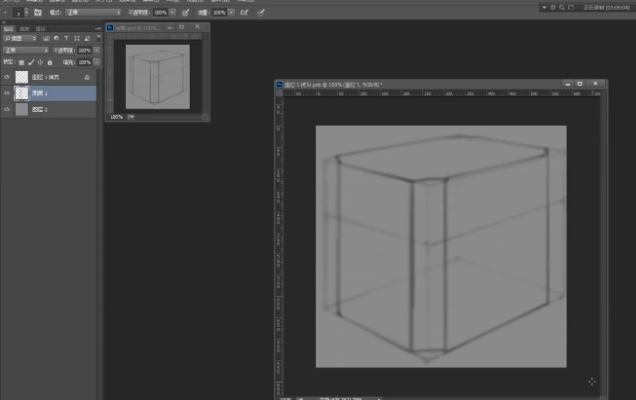The image size is (636, 400).
Task: Click the recorder overlay copy icon
Action: point(553,7)
